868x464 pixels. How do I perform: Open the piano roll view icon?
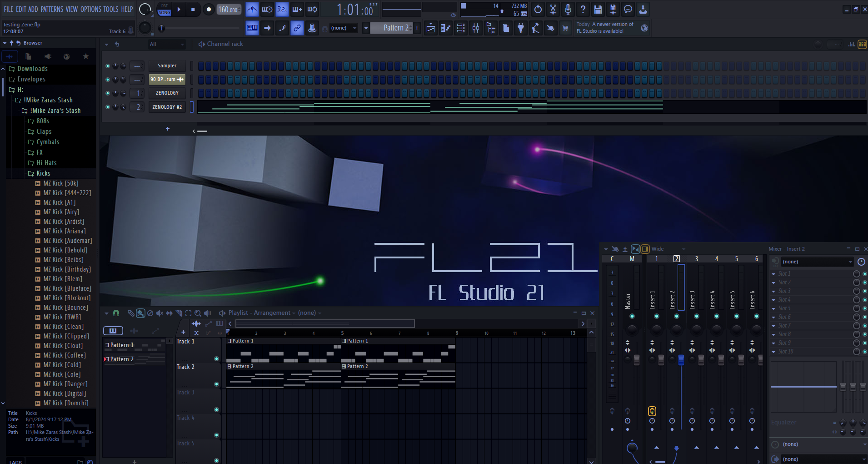click(x=446, y=28)
